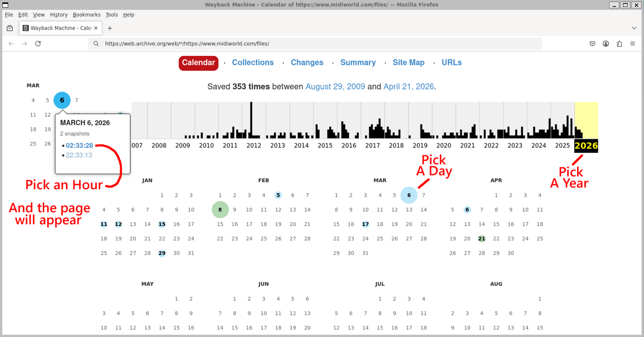Open the list all tabs chevron
The height and width of the screenshot is (337, 644).
[x=634, y=28]
